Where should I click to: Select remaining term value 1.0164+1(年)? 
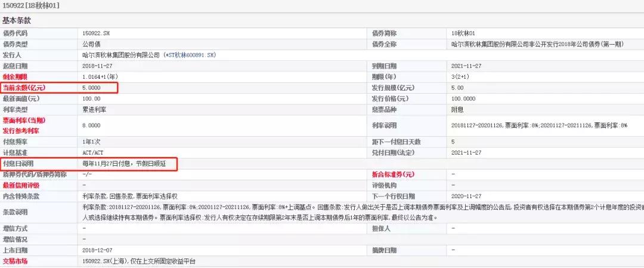point(100,77)
